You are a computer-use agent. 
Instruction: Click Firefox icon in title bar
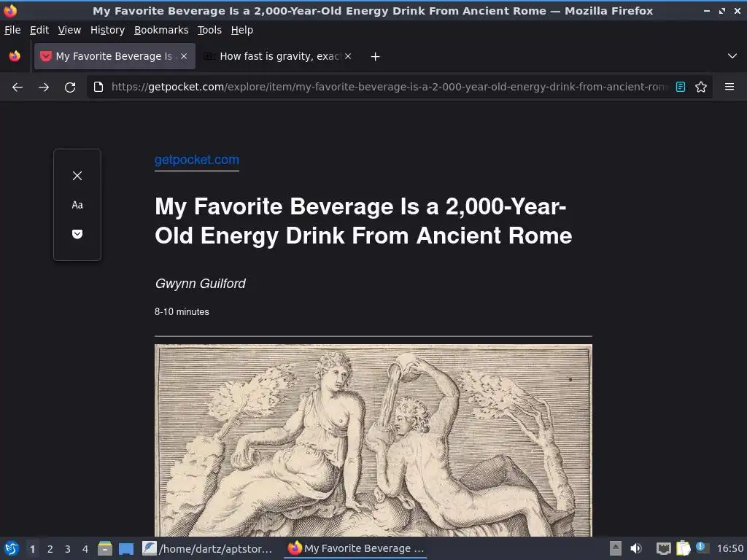[x=10, y=10]
